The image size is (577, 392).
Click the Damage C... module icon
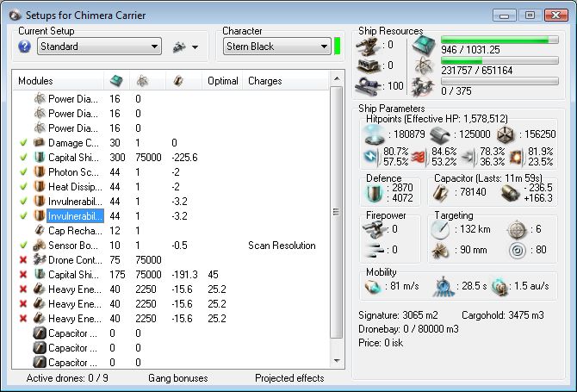(39, 142)
